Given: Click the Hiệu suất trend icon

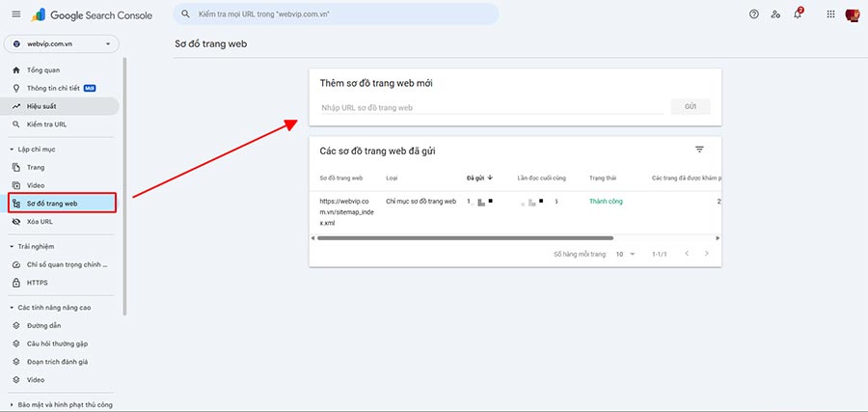Looking at the screenshot, I should pos(16,106).
